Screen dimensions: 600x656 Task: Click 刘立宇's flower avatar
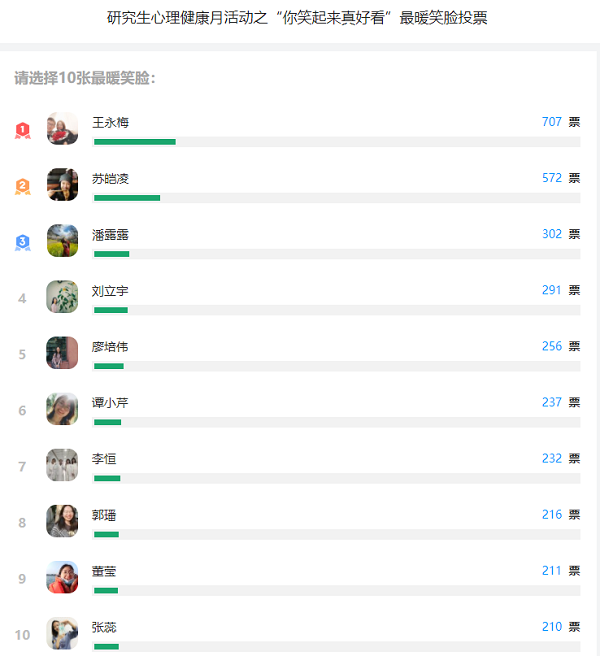pyautogui.click(x=62, y=297)
